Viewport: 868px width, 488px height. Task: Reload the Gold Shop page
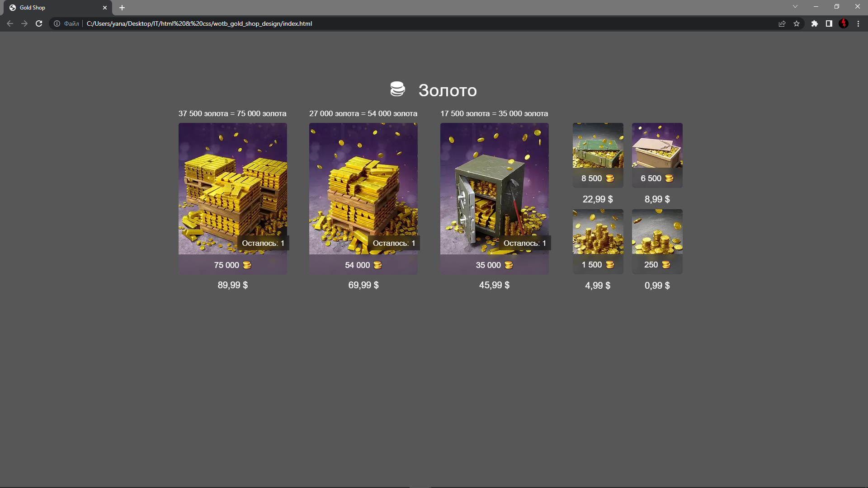39,23
